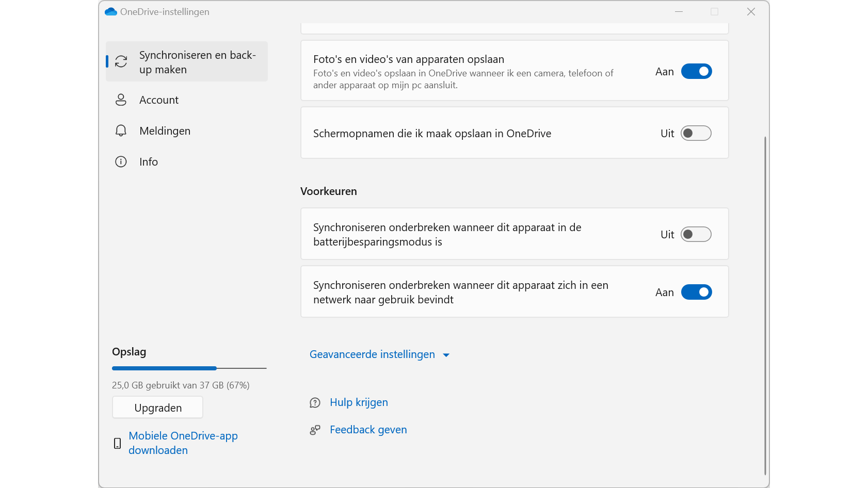Disable pause sync on metered network
The image size is (868, 488).
696,292
